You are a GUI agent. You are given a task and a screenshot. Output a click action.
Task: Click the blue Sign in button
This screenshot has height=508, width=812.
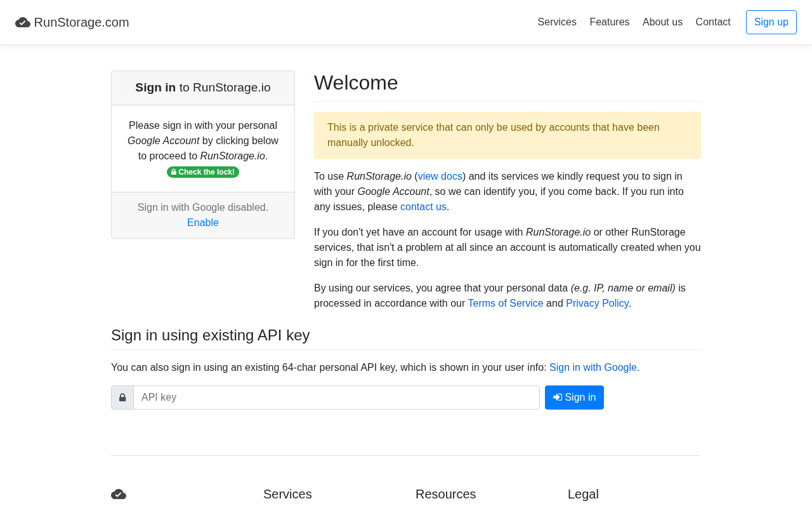pyautogui.click(x=574, y=398)
